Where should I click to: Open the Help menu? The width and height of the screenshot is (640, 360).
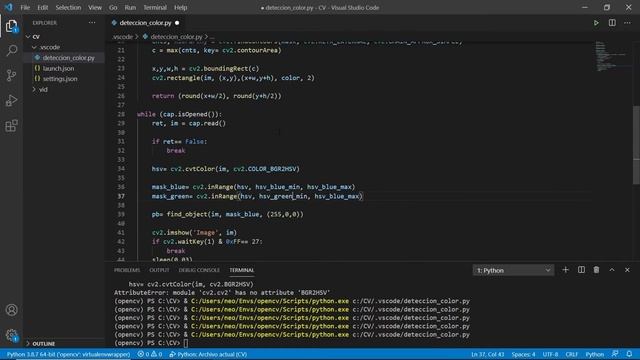[x=180, y=7]
